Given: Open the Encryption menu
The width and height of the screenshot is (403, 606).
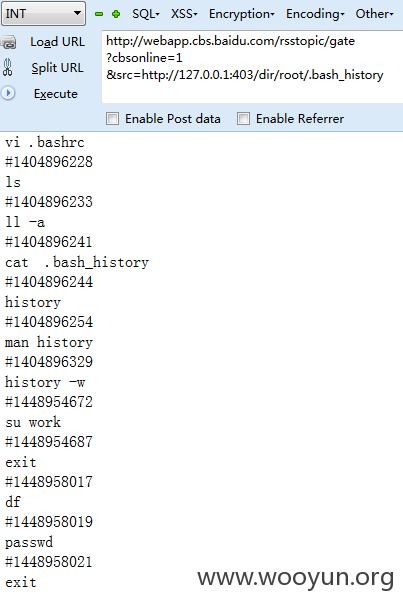Looking at the screenshot, I should point(241,14).
